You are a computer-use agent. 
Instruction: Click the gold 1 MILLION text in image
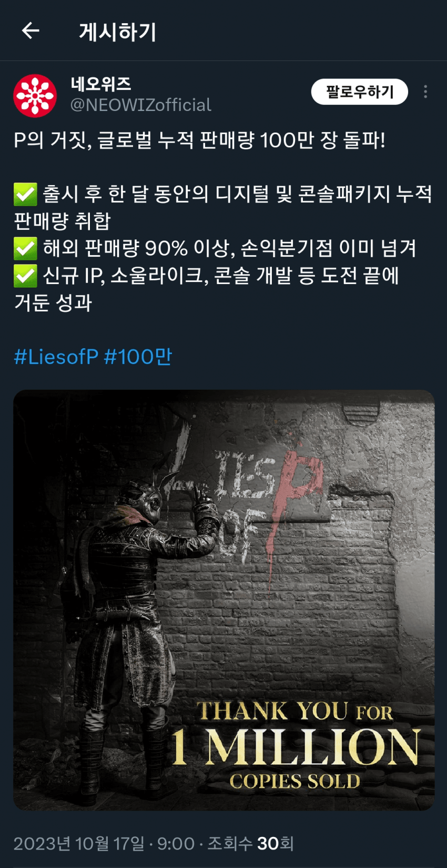296,747
